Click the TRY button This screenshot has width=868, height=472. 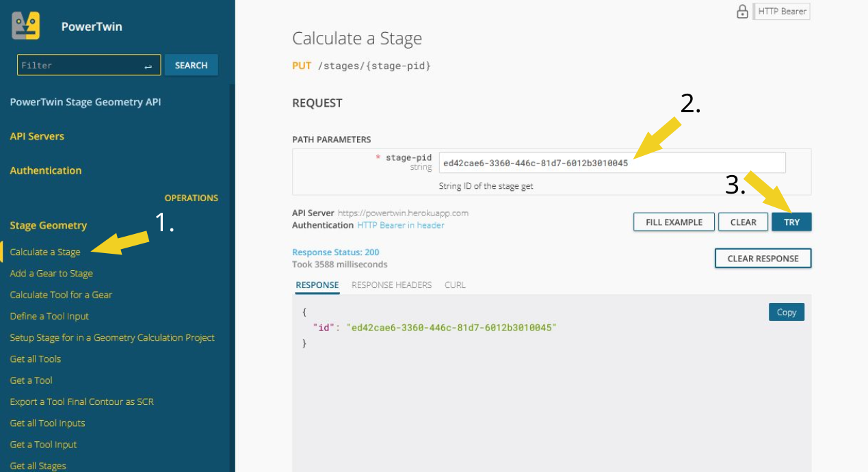[791, 222]
